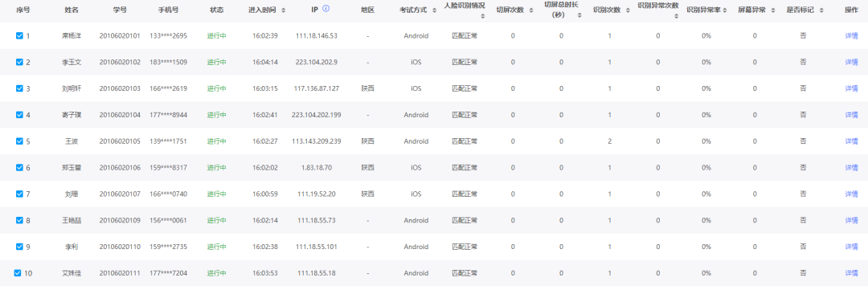Image resolution: width=868 pixels, height=294 pixels.
Task: Sort by 进入时间 column arrows
Action: coord(284,10)
